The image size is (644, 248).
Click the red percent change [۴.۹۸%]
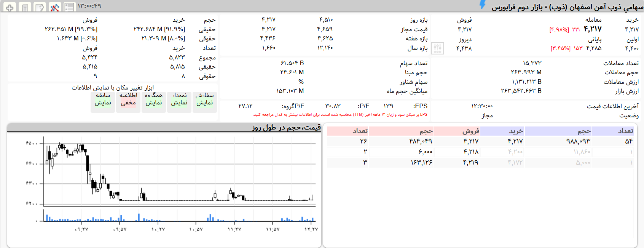[559, 29]
